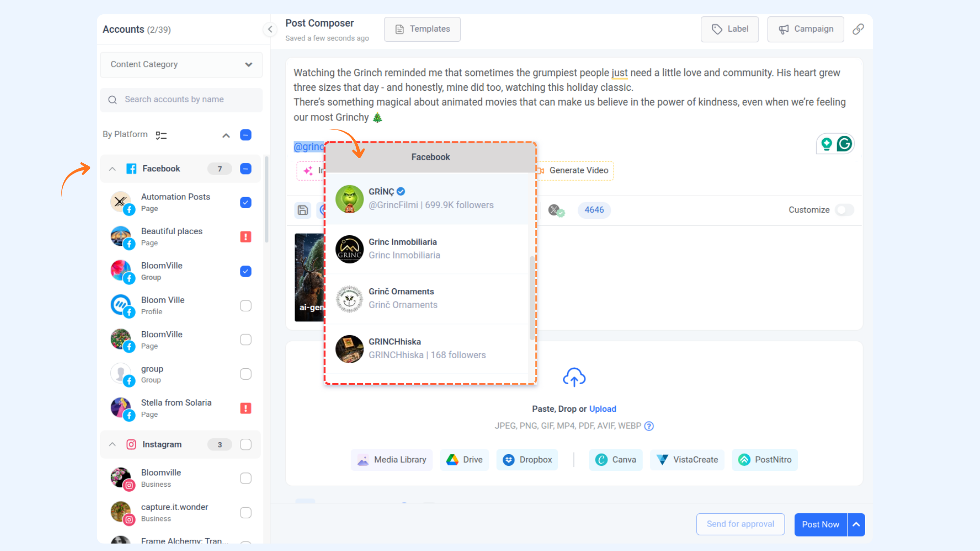Toggle the By Platform select-all checkbox
The width and height of the screenshot is (980, 551).
coord(246,135)
